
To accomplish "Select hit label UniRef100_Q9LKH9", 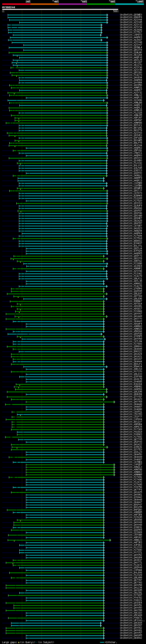I will click(x=131, y=578).
